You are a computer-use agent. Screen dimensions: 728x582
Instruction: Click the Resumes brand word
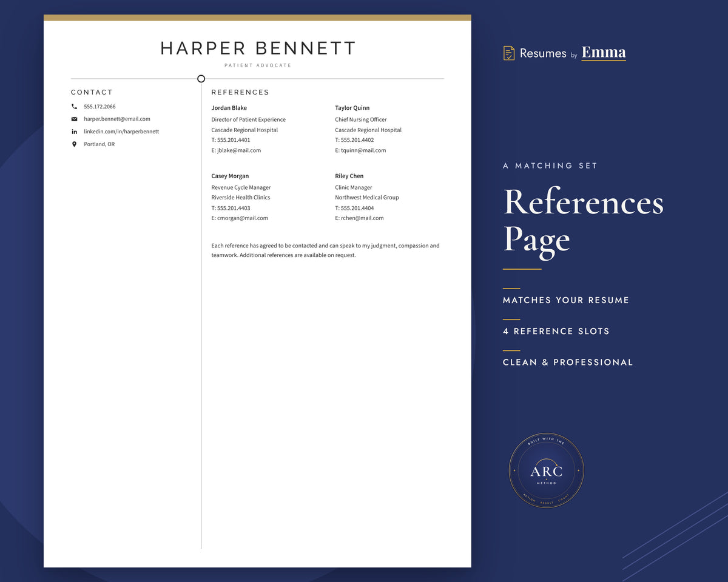(x=543, y=53)
